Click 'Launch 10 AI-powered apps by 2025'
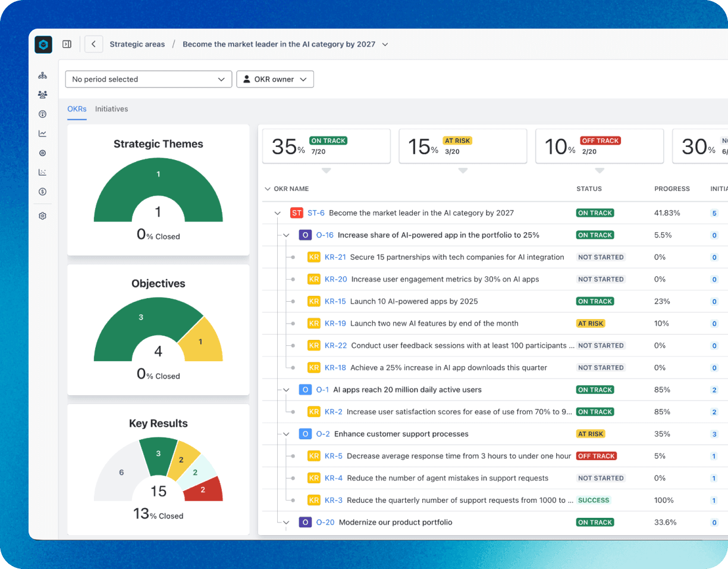This screenshot has width=728, height=569. [414, 301]
